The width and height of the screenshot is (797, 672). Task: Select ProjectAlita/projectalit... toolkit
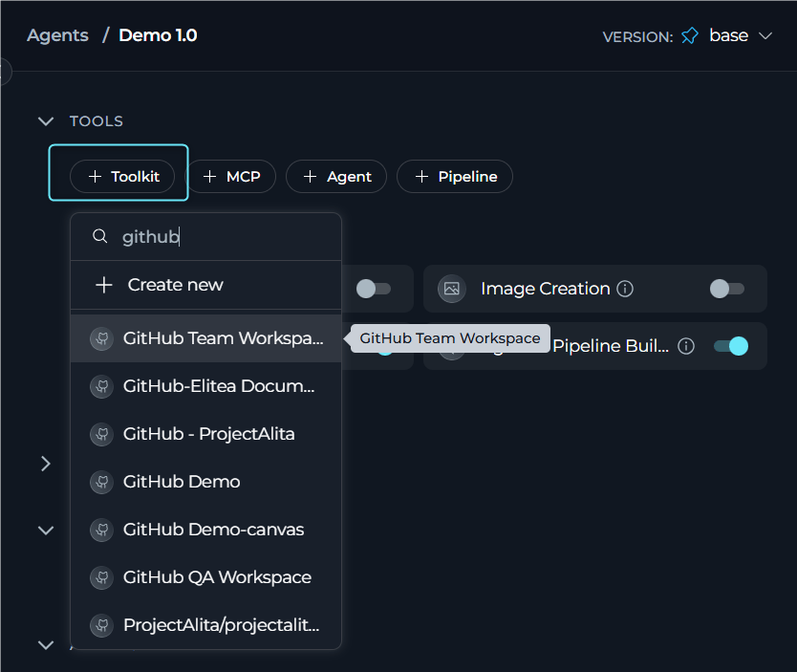pyautogui.click(x=205, y=625)
